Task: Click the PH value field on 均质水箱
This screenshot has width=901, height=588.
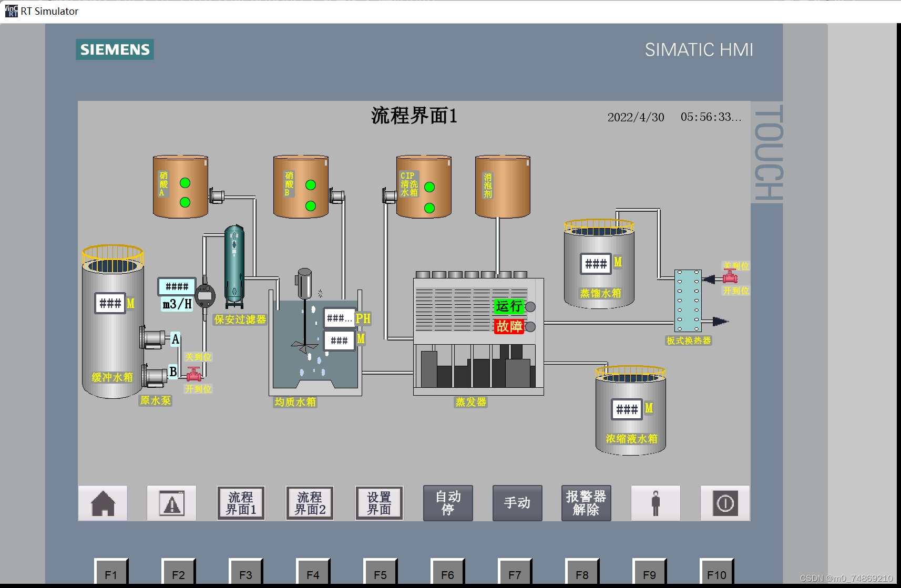Action: coord(339,318)
